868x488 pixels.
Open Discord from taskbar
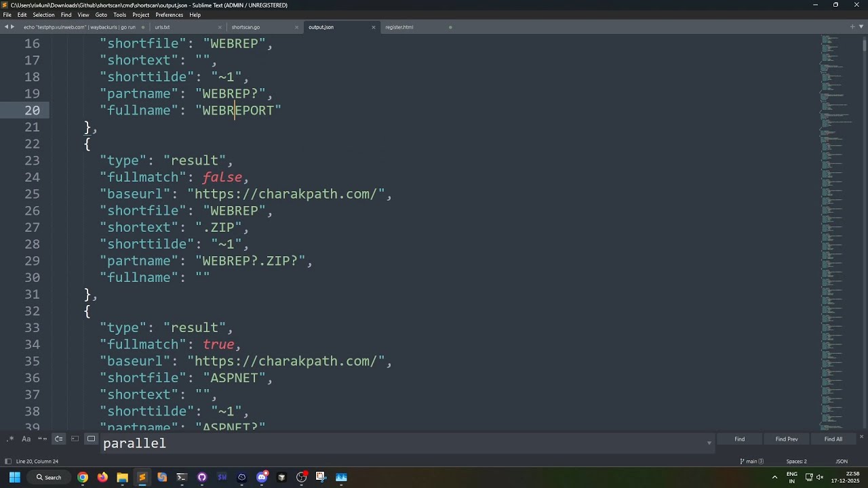point(262,477)
